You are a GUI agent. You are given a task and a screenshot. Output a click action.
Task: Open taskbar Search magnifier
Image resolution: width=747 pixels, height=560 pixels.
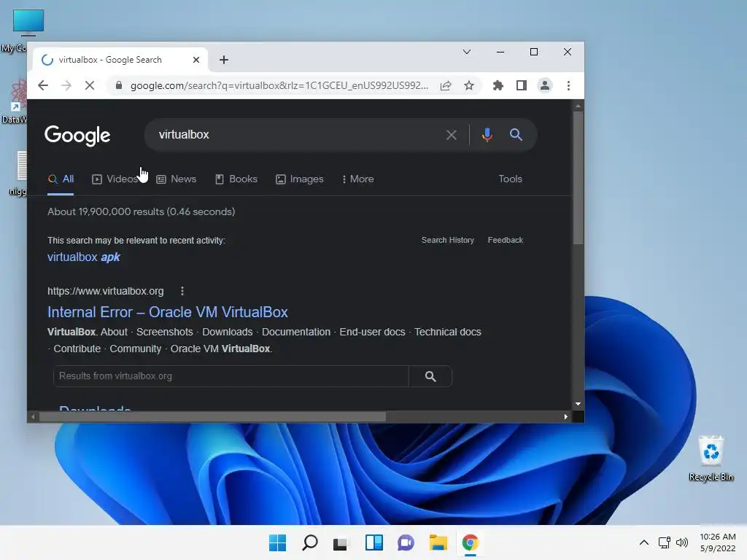[309, 542]
